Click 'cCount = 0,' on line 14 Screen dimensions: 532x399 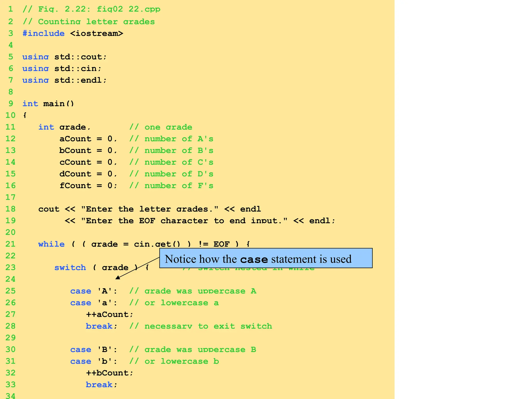88,162
